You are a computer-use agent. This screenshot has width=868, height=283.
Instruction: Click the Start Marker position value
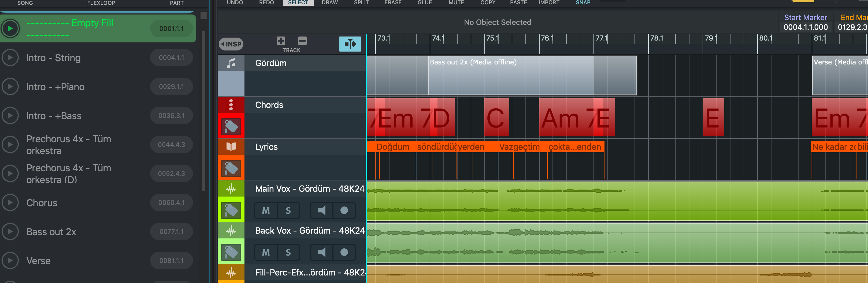click(805, 27)
